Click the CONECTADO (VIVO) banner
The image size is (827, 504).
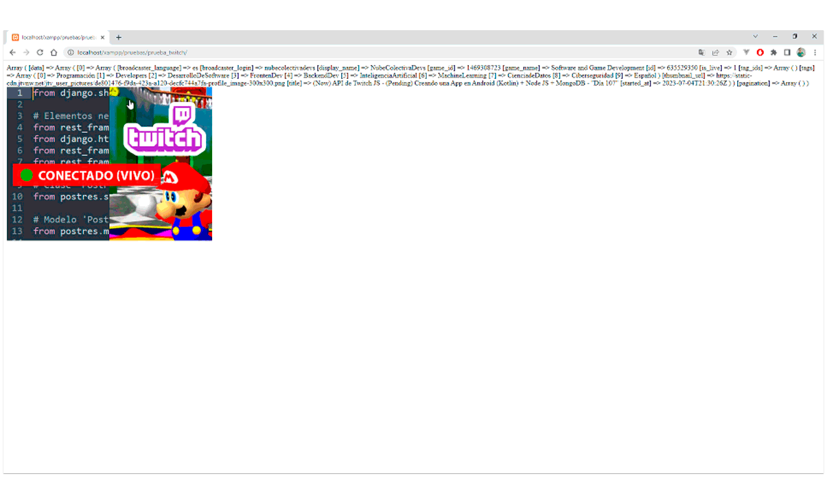click(86, 176)
